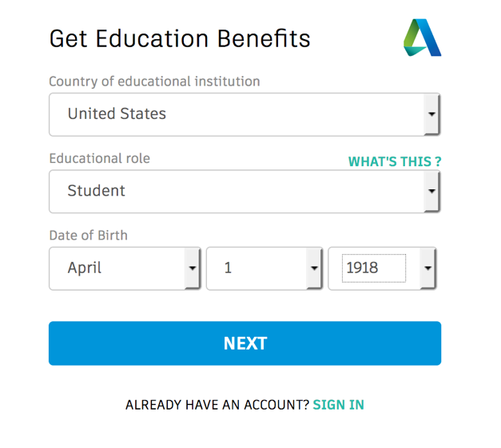Screen dimensions: 501x448
Task: Expand the Educational role dropdown arrow
Action: point(431,192)
